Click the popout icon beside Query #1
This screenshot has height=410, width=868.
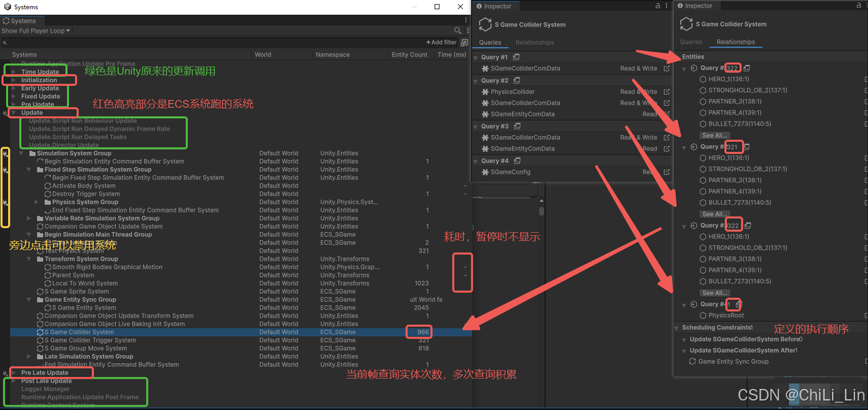[517, 57]
